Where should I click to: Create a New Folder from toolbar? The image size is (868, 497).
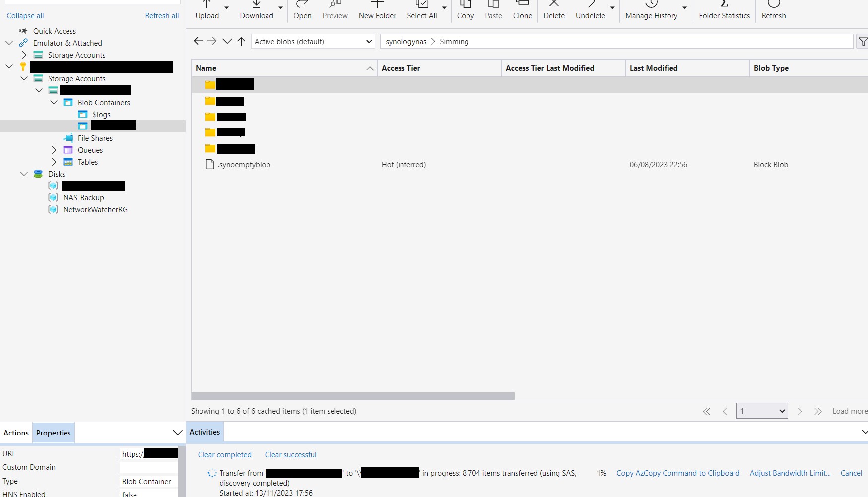[x=377, y=10]
